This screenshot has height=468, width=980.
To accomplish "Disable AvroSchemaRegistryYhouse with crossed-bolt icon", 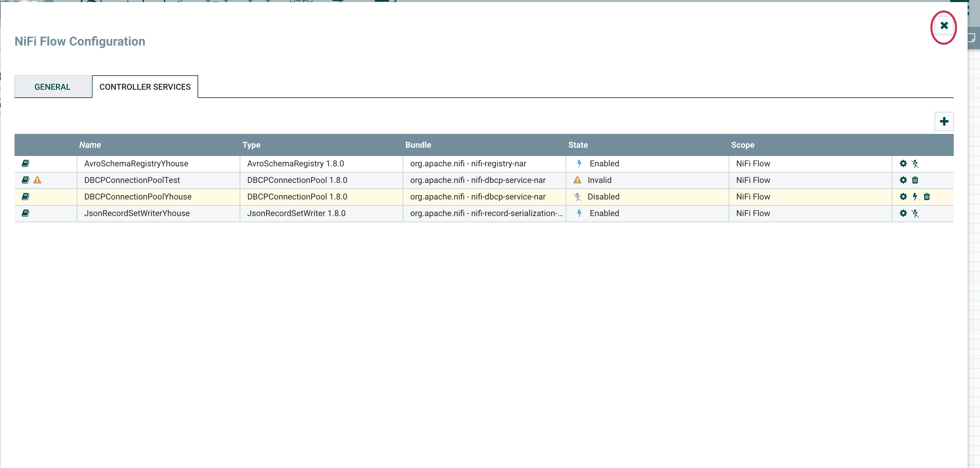I will pyautogui.click(x=915, y=164).
